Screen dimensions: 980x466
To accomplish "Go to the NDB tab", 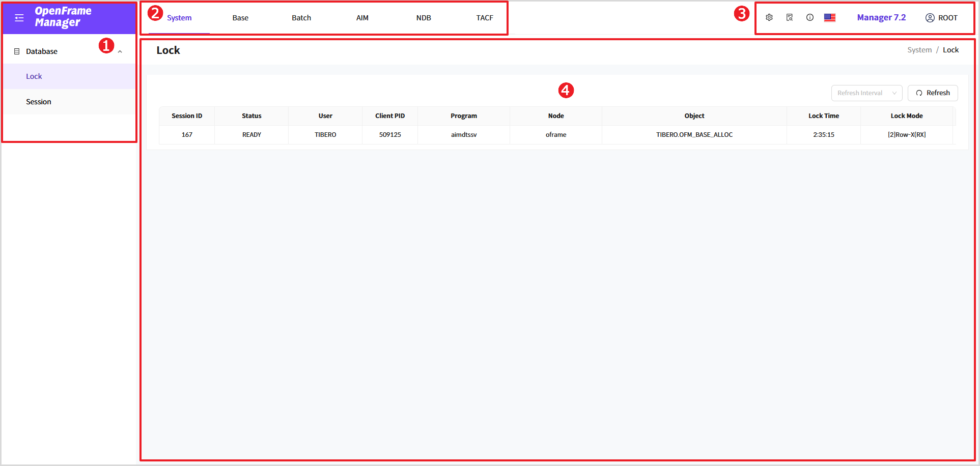I will 423,18.
